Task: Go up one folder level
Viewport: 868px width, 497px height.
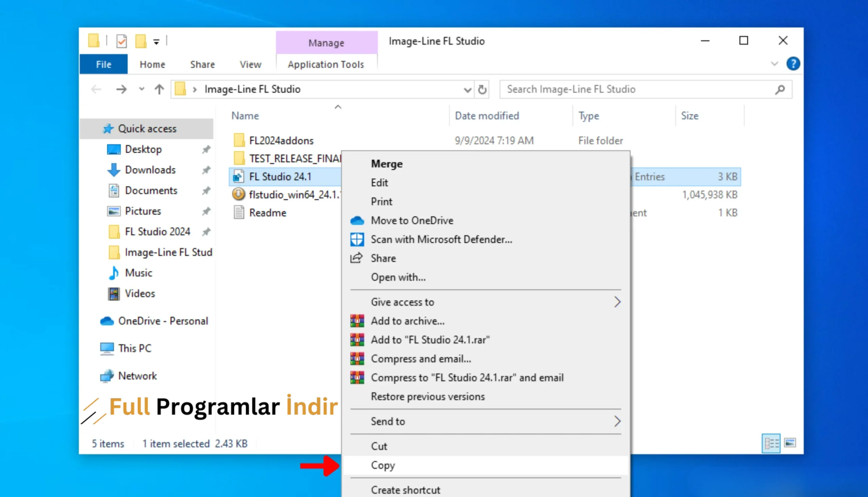Action: coord(159,90)
